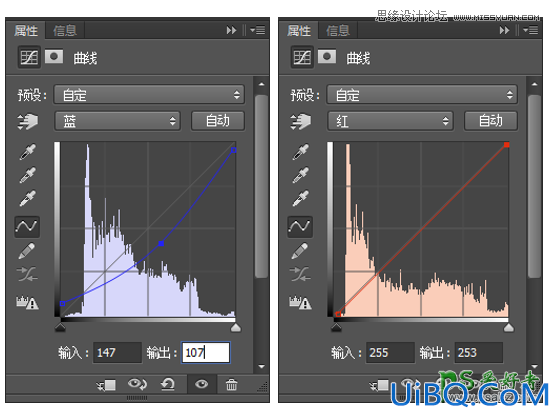Reset adjustment to defaults in left panel
The image size is (550, 409).
tap(167, 384)
